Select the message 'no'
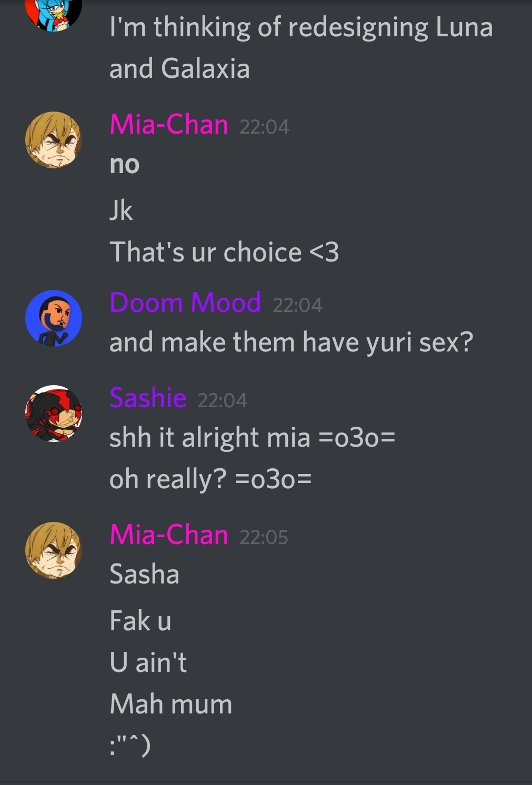532x785 pixels. point(125,165)
